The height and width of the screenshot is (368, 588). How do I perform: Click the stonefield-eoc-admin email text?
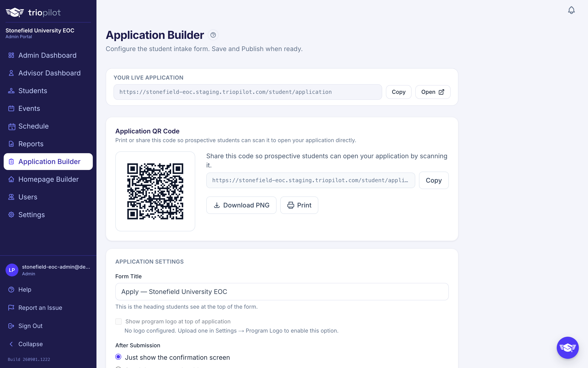56,267
